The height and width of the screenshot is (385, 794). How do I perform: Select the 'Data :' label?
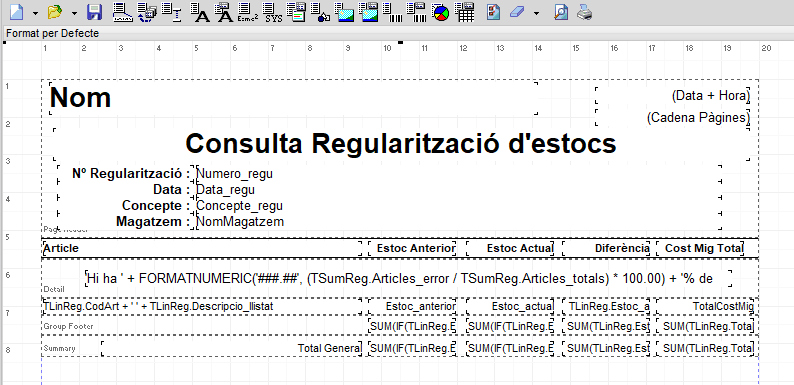[x=126, y=190]
